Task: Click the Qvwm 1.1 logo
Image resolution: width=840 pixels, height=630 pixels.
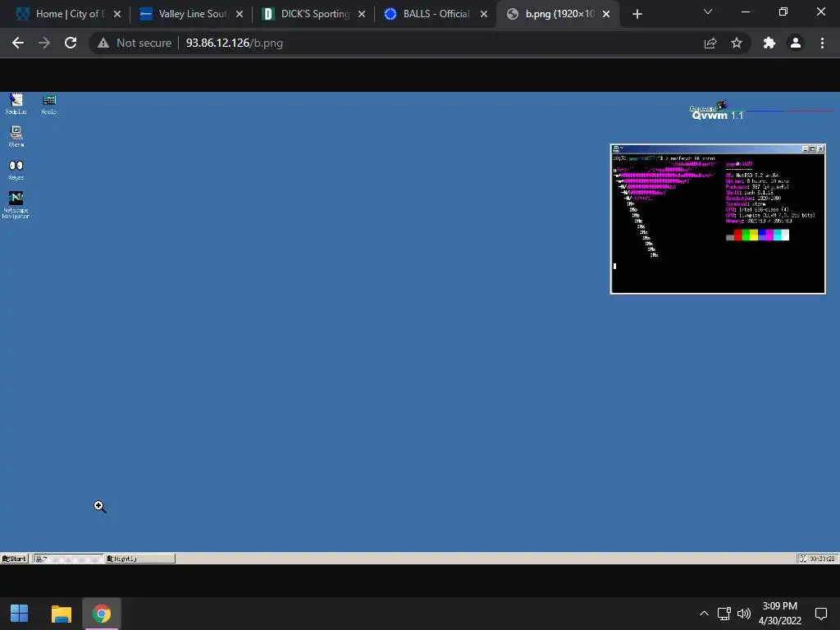Action: tap(716, 111)
